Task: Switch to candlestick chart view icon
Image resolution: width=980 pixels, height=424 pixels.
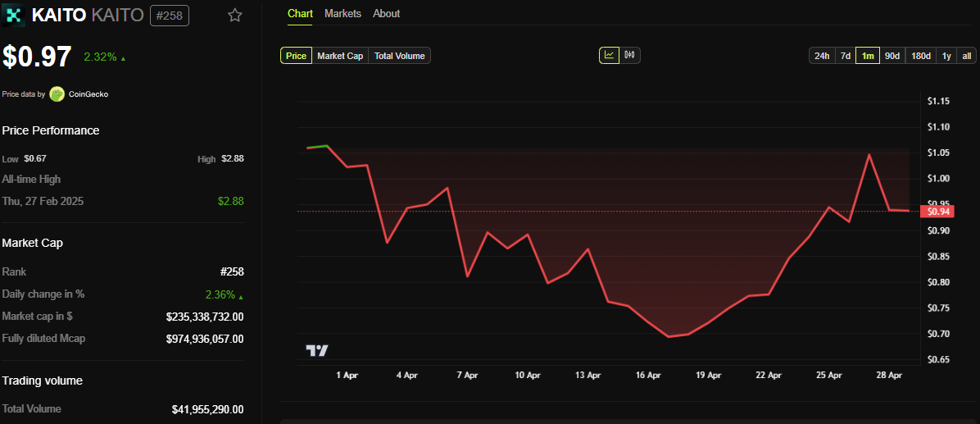Action: coord(629,55)
